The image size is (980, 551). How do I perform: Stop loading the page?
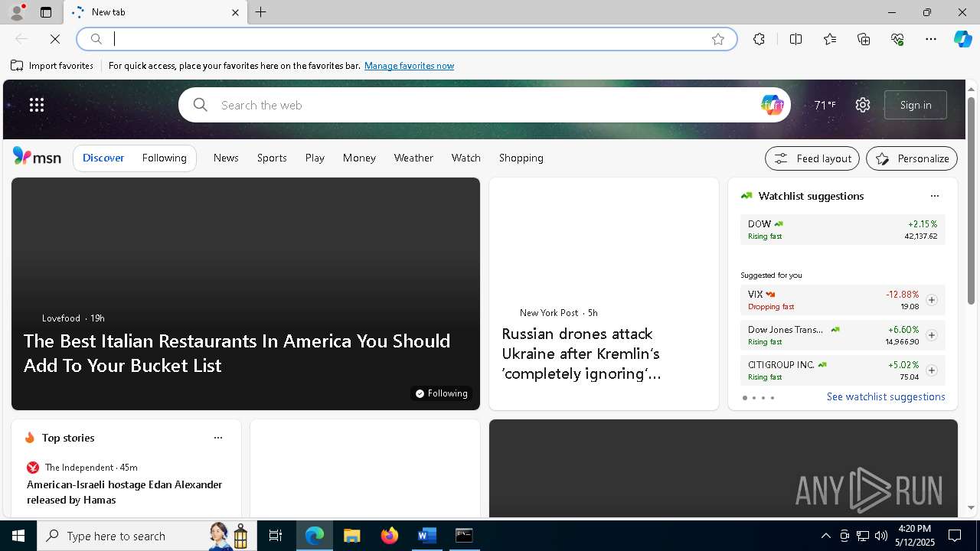[x=55, y=39]
